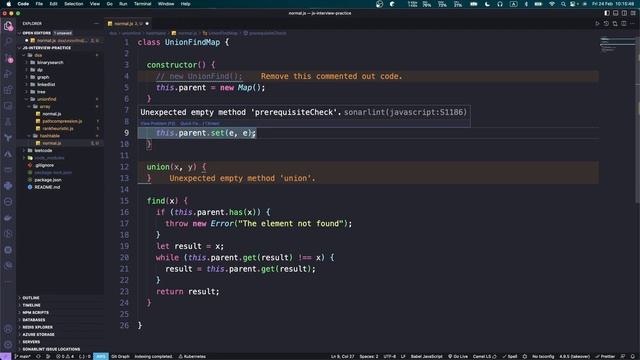Screen dimensions: 640x360
Task: Open notifications bell in status bar
Action: [x=633, y=356]
